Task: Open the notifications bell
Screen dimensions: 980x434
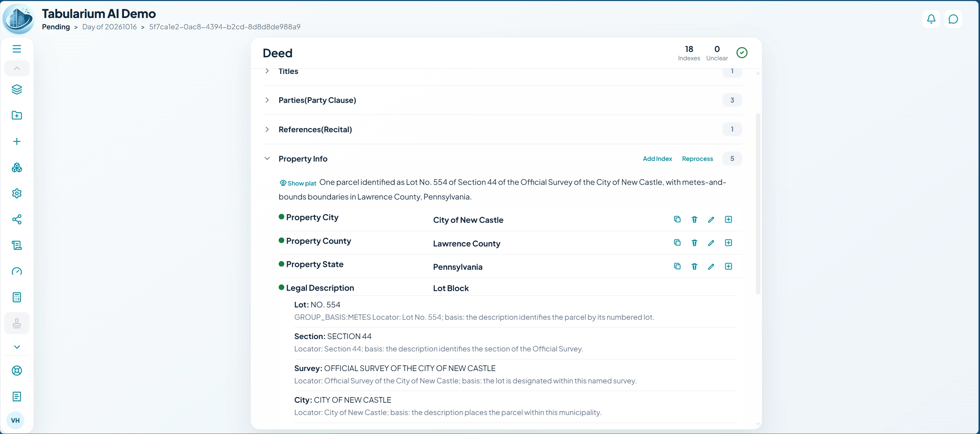Action: point(931,19)
